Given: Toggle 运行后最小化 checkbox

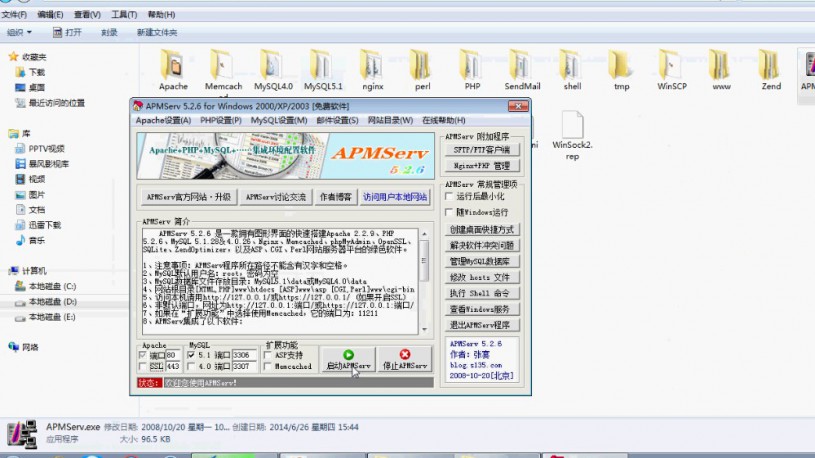Looking at the screenshot, I should pyautogui.click(x=449, y=196).
